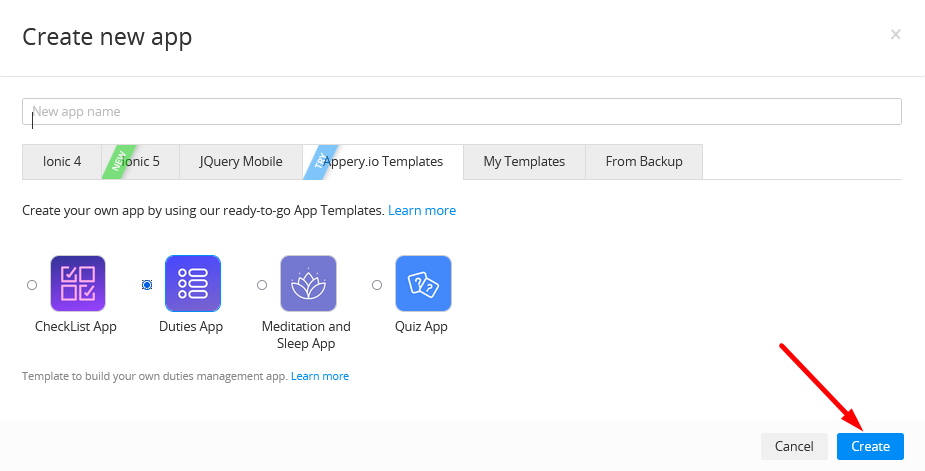Close the Create new app dialog
925x471 pixels.
[x=896, y=35]
